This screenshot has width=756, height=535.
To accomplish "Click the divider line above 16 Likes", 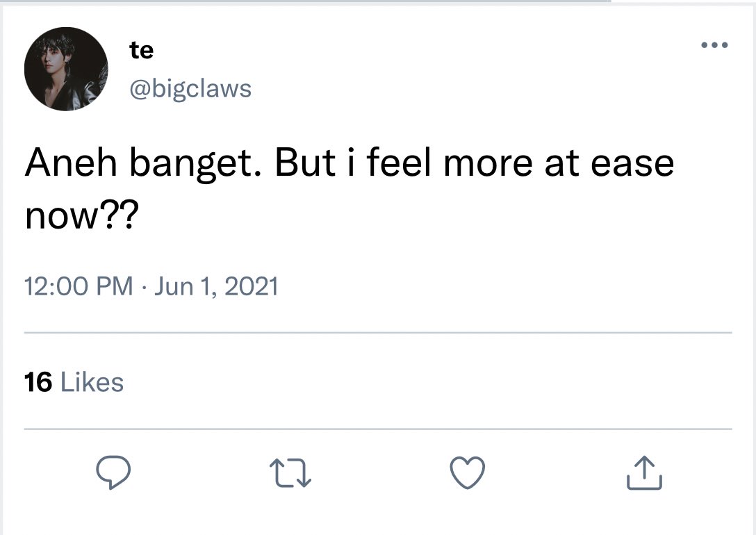I will pos(378,333).
